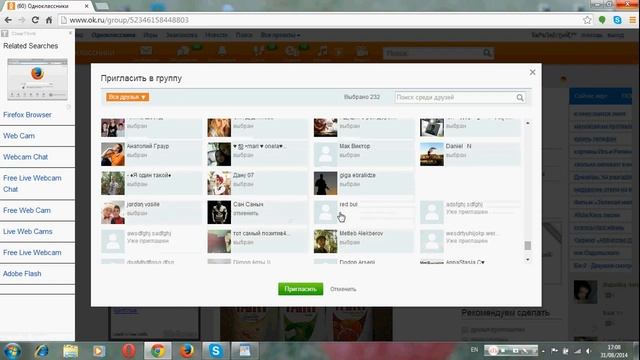This screenshot has width=640, height=360.
Task: Open Firefox from the taskbar
Action: coord(187,351)
